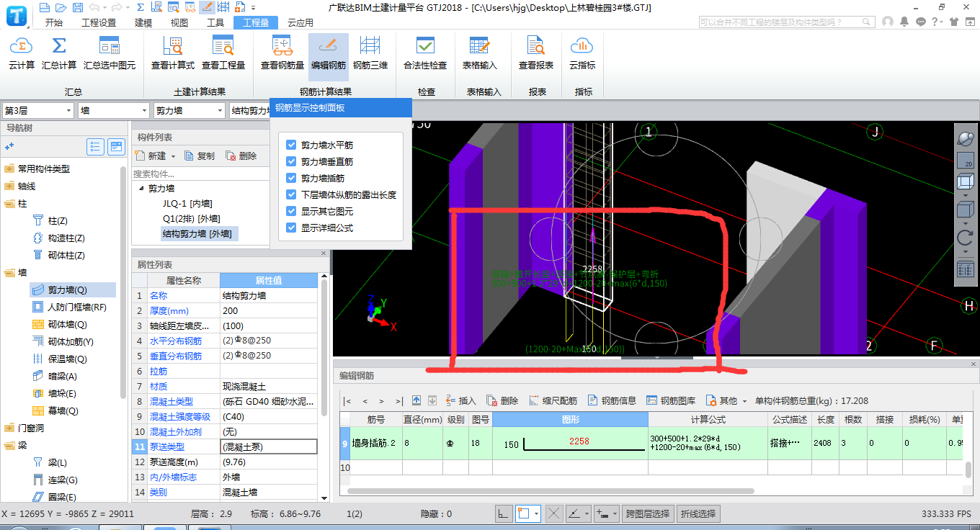Open 钢筋图库 button in rebar toolbar
Viewport: 980px width, 530px height.
coord(671,400)
